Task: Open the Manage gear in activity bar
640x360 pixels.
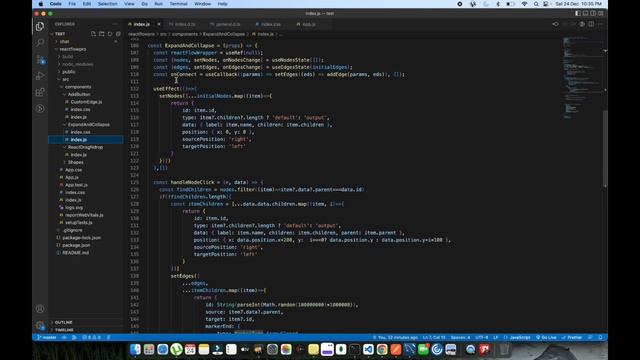Action: (40, 325)
